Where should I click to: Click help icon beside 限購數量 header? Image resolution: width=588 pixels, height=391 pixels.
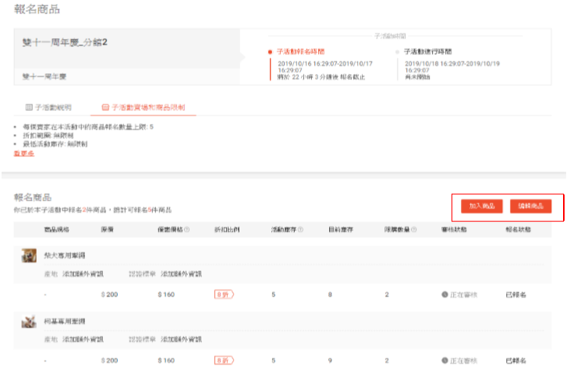point(413,230)
